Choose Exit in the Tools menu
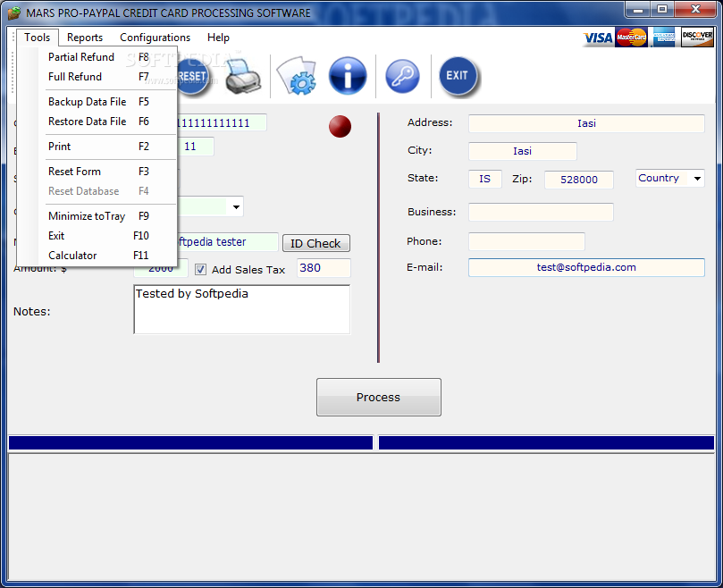The width and height of the screenshot is (723, 588). (97, 236)
